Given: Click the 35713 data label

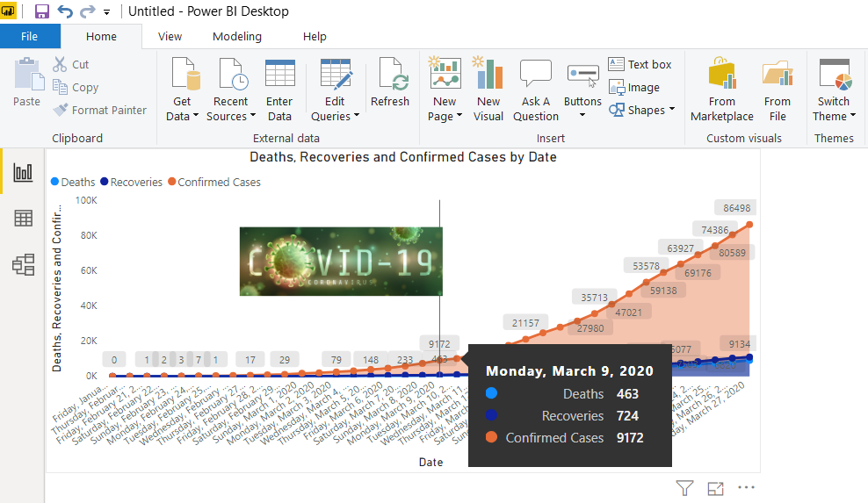Looking at the screenshot, I should click(x=594, y=298).
